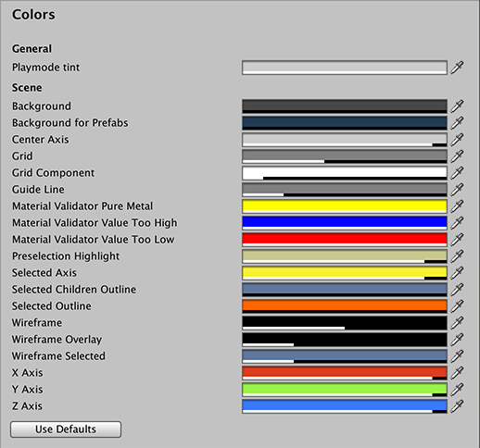Click the Selected Outline eyedropper
The height and width of the screenshot is (448, 480).
(457, 306)
